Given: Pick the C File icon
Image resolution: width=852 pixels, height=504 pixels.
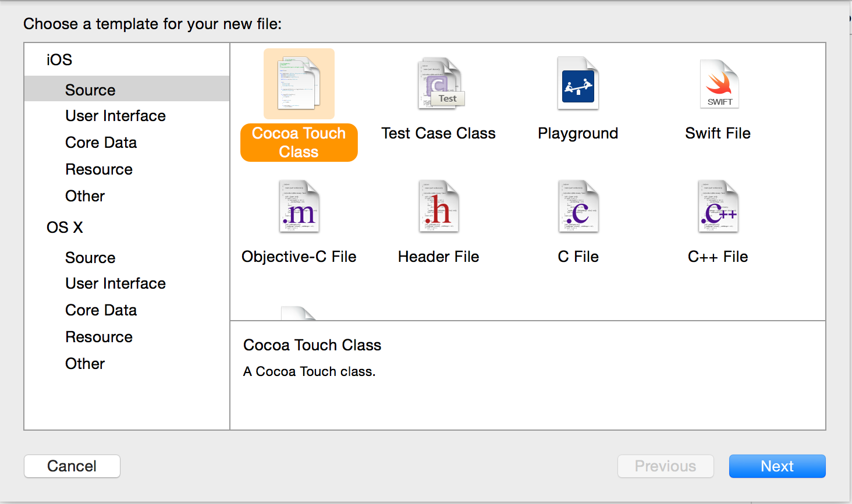Looking at the screenshot, I should click(x=578, y=207).
